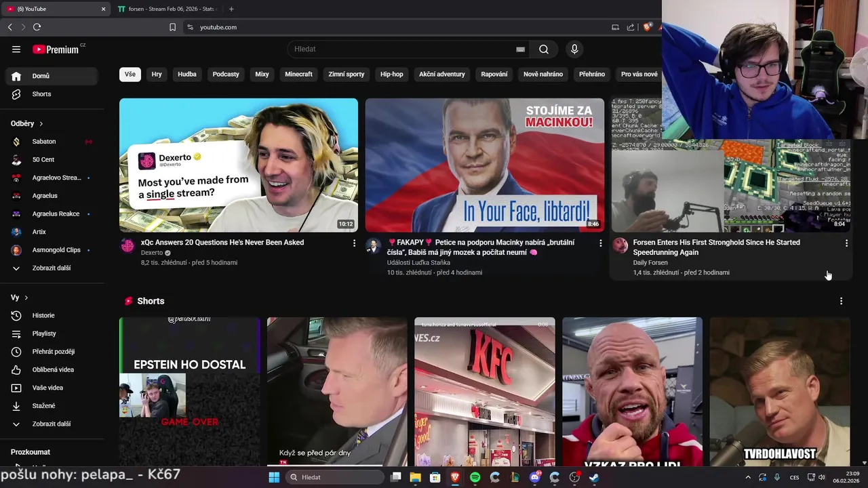This screenshot has height=488, width=868.
Task: Click taskbar Hledat search box
Action: point(335,477)
